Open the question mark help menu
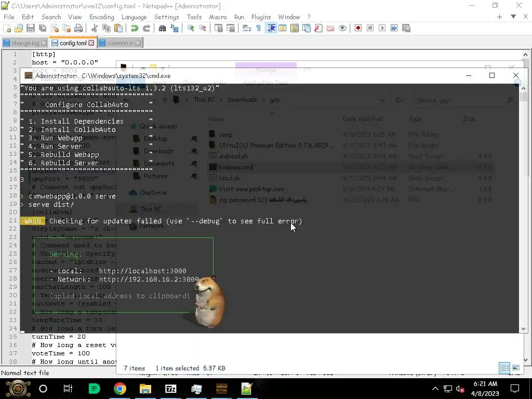Viewport: 532px width, 399px height. (309, 17)
